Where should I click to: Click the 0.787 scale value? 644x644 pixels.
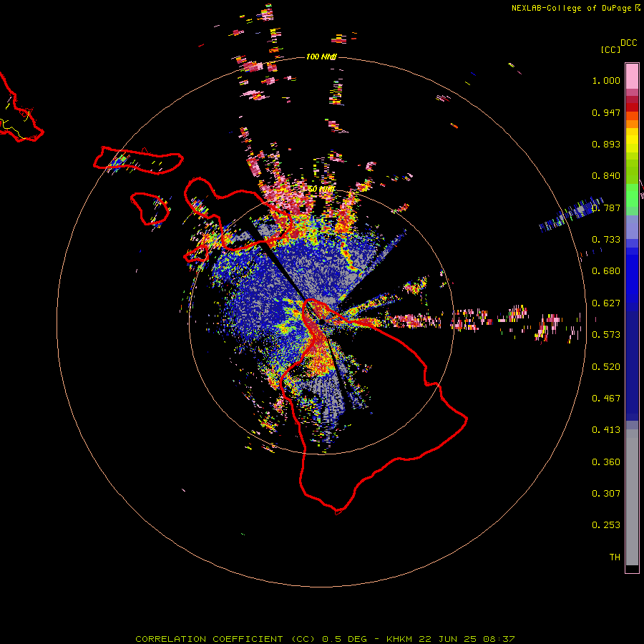[606, 208]
